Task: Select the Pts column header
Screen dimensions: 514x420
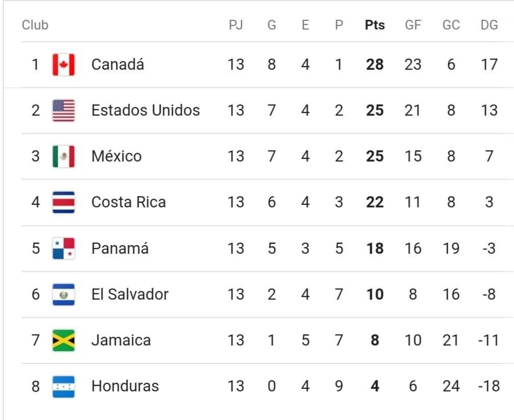Action: [375, 25]
